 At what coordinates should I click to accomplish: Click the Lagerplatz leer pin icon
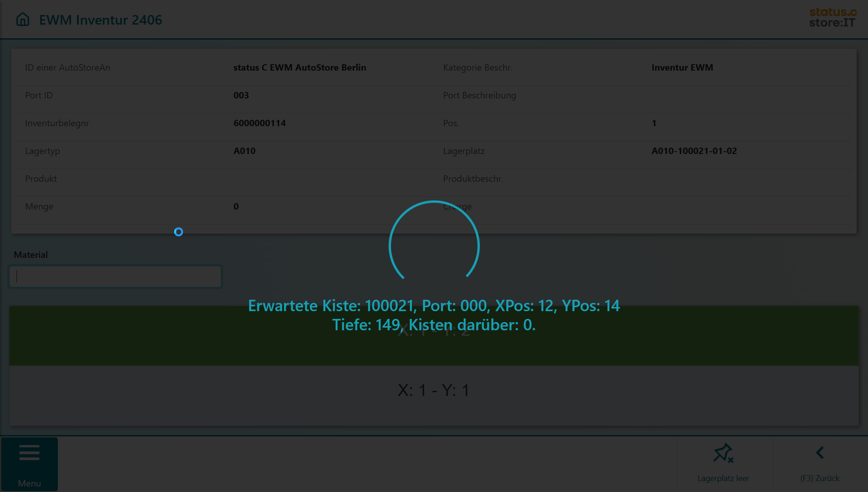click(723, 453)
